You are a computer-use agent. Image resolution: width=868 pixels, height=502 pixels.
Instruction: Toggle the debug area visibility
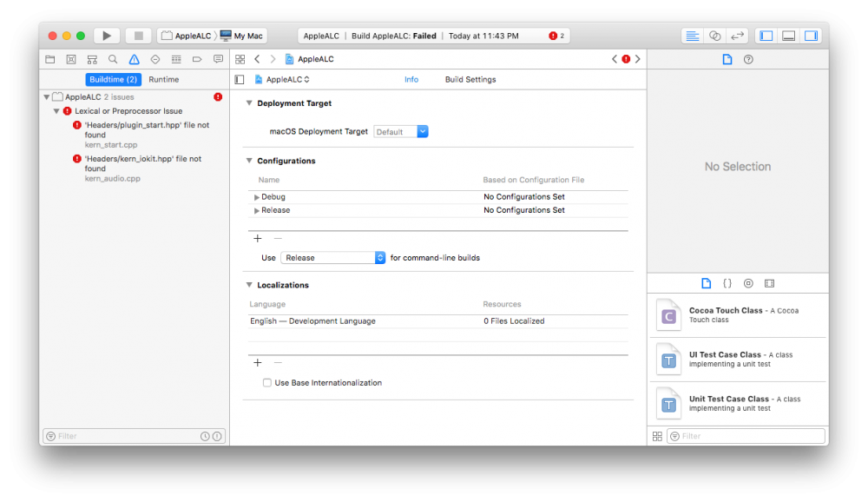coord(789,36)
